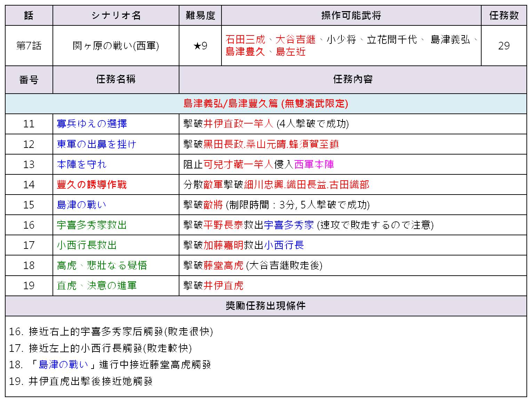Click the 分散敵軍擊破細川忠興 description
Viewport: 532px width, 402px height.
276,184
